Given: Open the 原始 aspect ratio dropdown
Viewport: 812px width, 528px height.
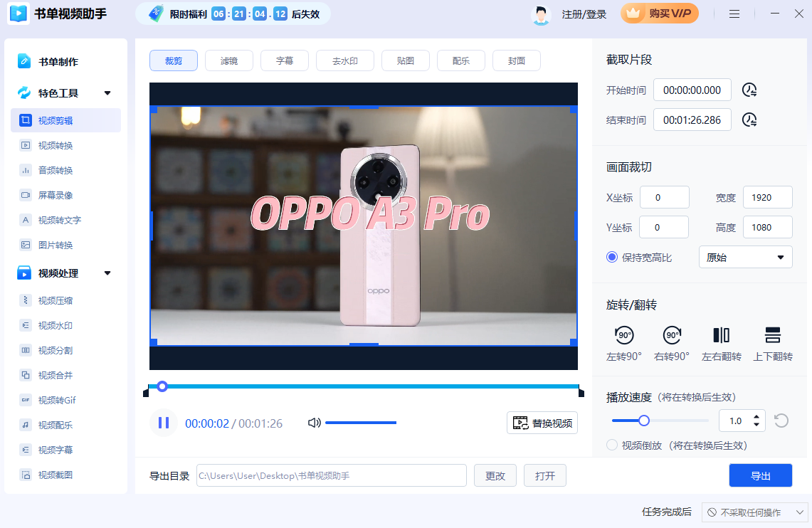Looking at the screenshot, I should (x=745, y=256).
